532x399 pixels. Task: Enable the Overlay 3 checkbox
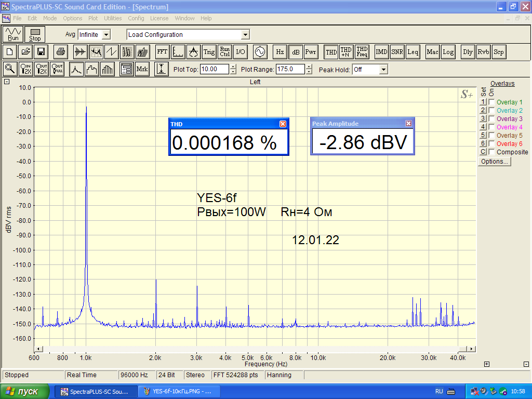point(491,118)
